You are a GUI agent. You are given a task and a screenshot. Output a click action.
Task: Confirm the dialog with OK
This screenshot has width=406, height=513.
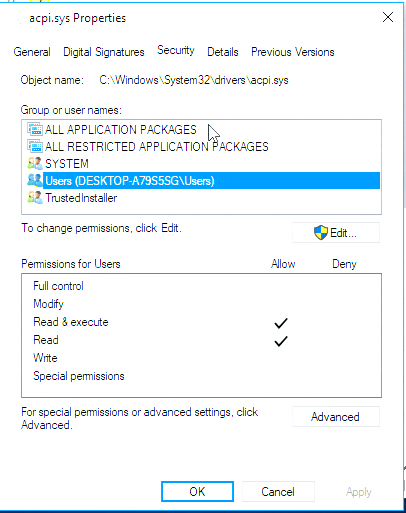click(197, 492)
